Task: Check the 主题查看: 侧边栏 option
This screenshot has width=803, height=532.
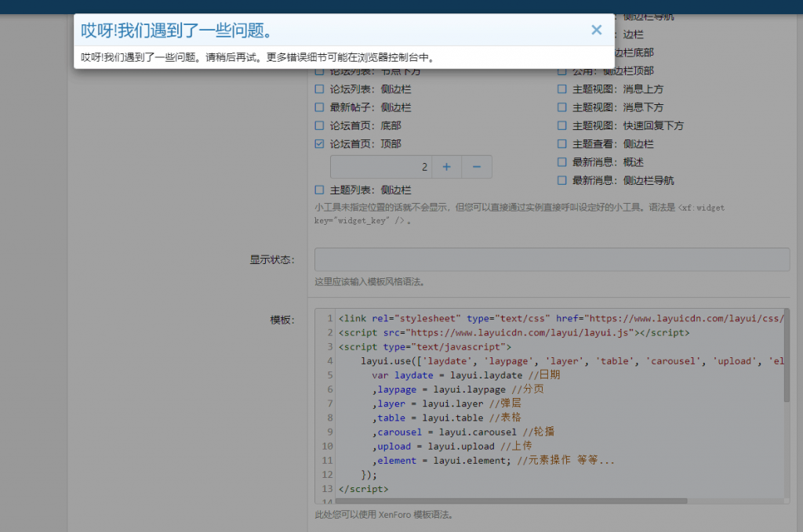Action: (562, 144)
